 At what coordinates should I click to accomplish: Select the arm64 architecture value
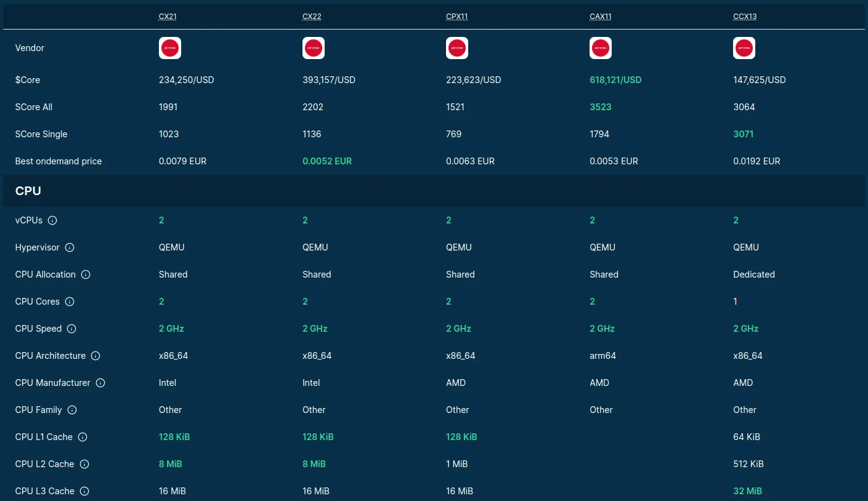click(x=602, y=356)
